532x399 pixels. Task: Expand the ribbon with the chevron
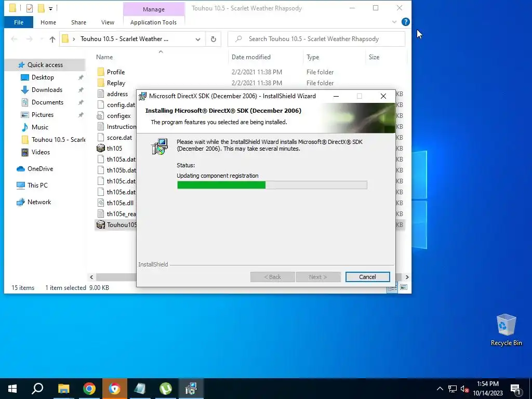click(394, 22)
